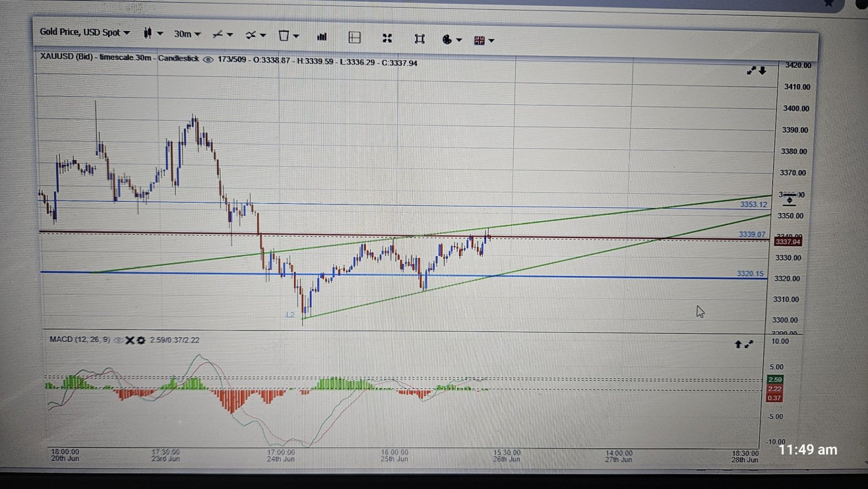Click the 3320.15 horizontal line label
This screenshot has height=489, width=868.
(x=750, y=274)
